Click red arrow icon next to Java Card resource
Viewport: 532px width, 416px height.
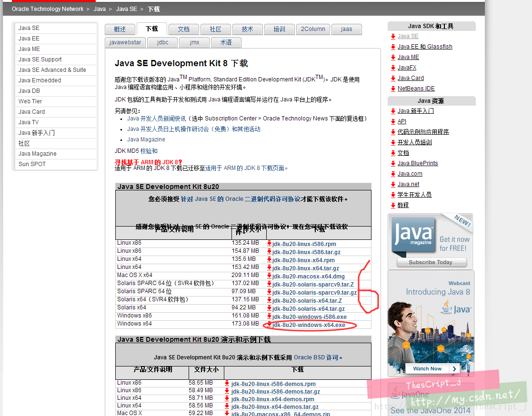tap(393, 79)
